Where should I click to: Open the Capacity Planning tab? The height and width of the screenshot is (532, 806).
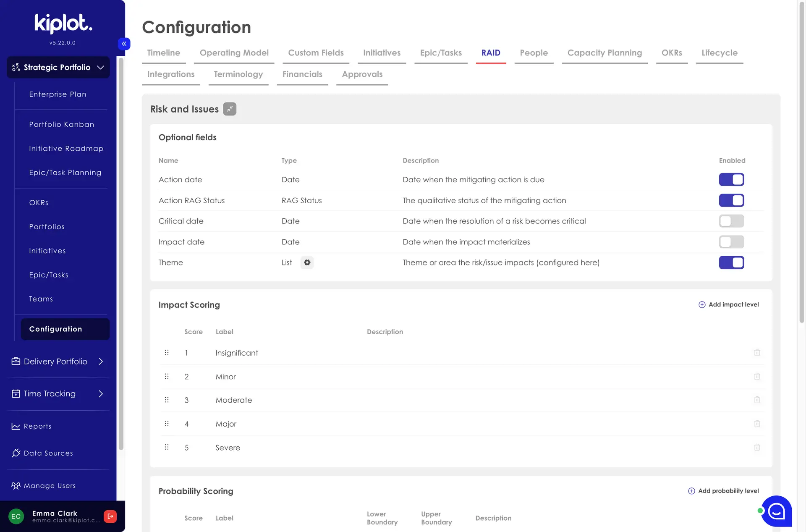pyautogui.click(x=604, y=53)
